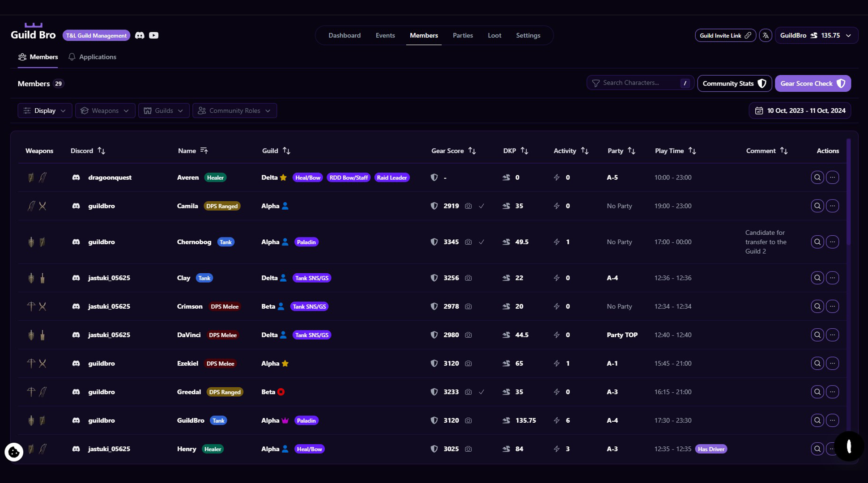
Task: Open three-dots actions menu for Camila
Action: coord(832,206)
